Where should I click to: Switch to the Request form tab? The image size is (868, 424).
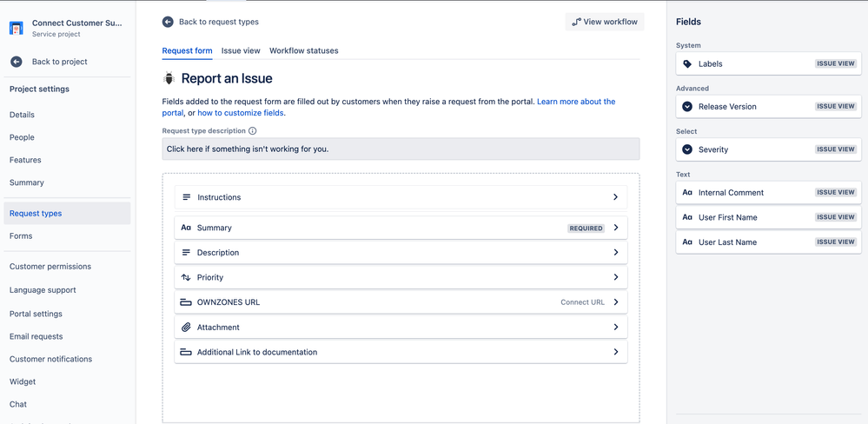(x=187, y=50)
